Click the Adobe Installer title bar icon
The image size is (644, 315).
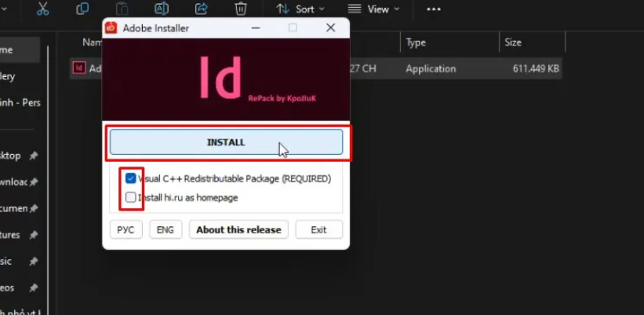coord(111,28)
